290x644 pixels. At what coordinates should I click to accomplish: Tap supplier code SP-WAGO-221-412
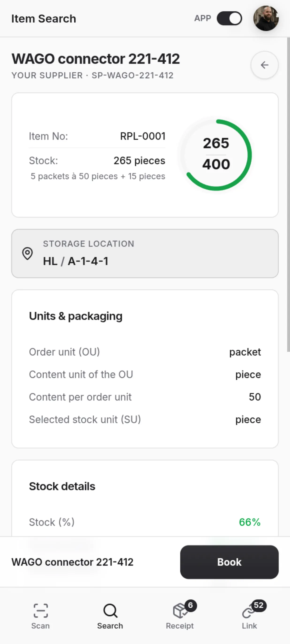(x=133, y=76)
